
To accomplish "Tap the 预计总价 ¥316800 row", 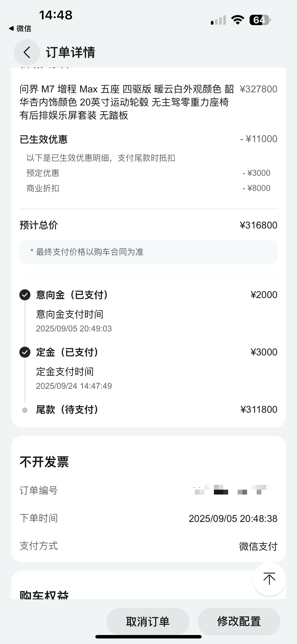I will point(148,225).
